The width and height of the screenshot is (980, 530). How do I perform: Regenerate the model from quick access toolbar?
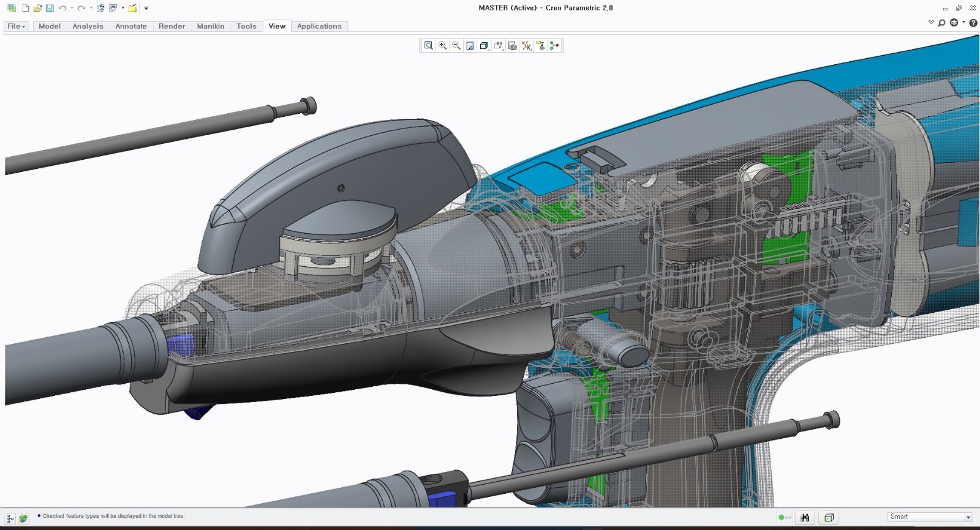[x=100, y=8]
